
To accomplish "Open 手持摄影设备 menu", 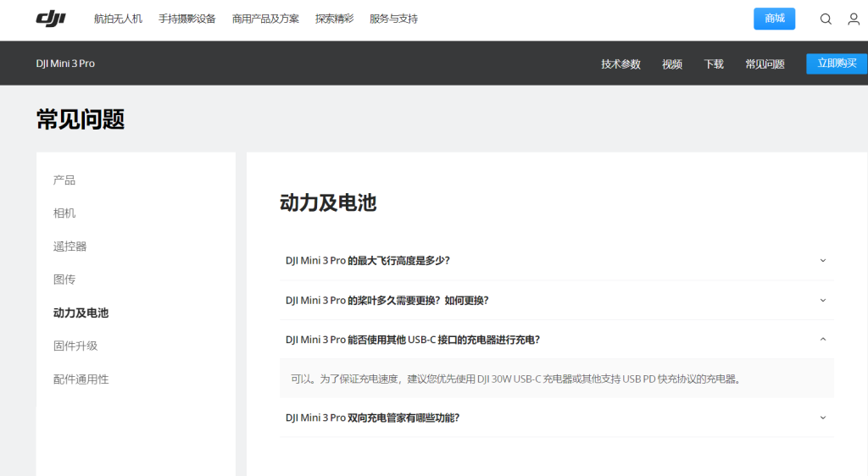I will point(187,19).
